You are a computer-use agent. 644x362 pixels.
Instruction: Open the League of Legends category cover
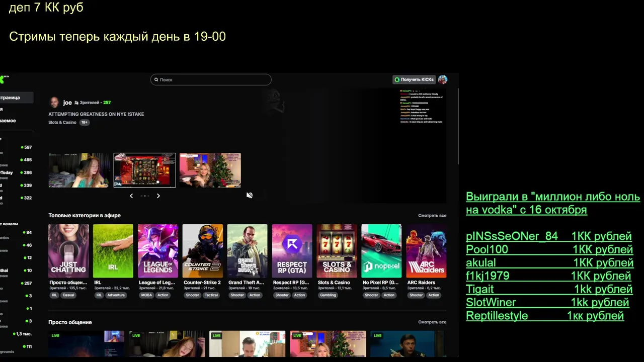pyautogui.click(x=158, y=251)
